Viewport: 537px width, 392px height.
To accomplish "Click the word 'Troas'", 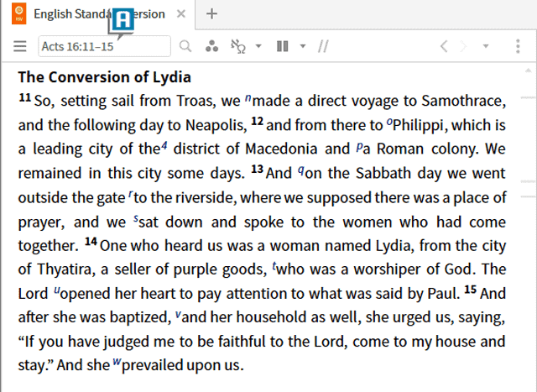I will coord(194,101).
